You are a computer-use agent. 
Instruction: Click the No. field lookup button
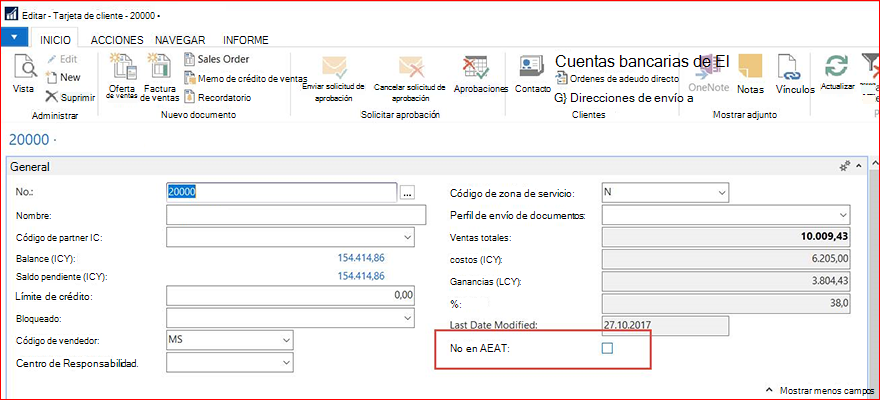coord(407,192)
